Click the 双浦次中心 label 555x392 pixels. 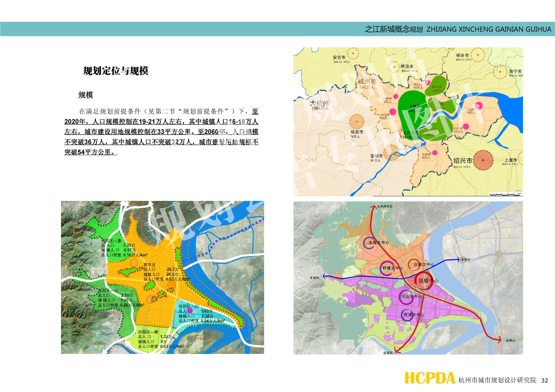pos(414,315)
